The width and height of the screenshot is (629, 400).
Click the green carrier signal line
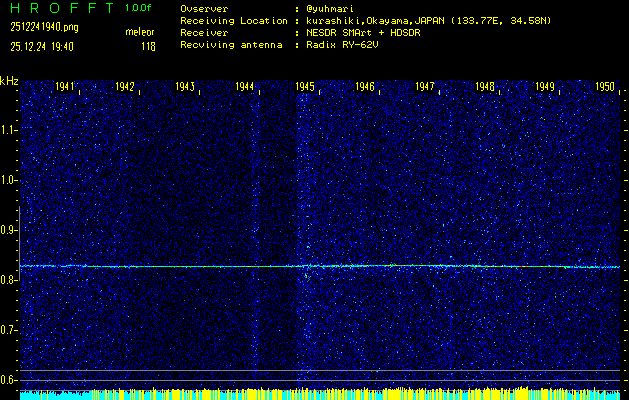320,266
